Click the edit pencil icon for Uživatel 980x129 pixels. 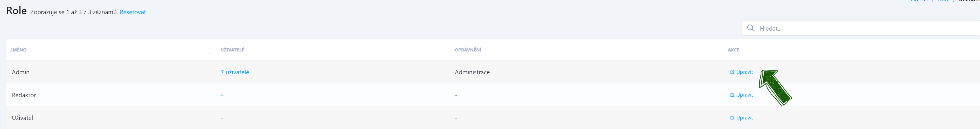click(732, 118)
